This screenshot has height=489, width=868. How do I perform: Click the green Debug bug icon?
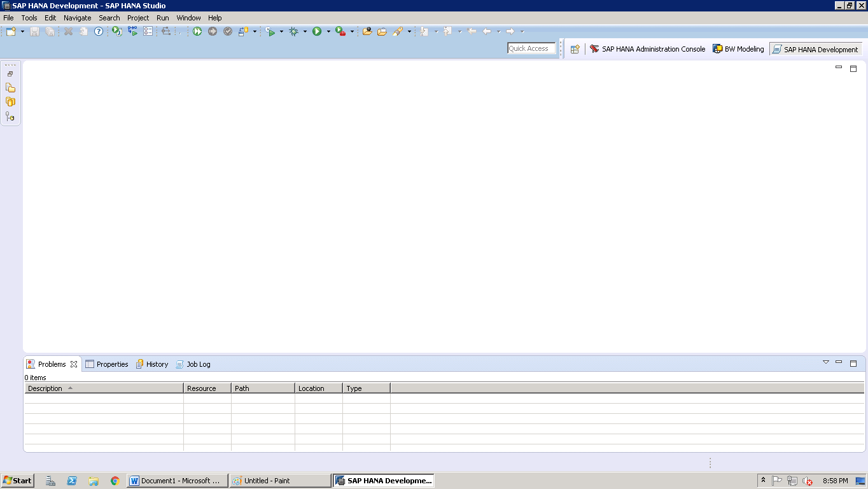click(x=293, y=31)
